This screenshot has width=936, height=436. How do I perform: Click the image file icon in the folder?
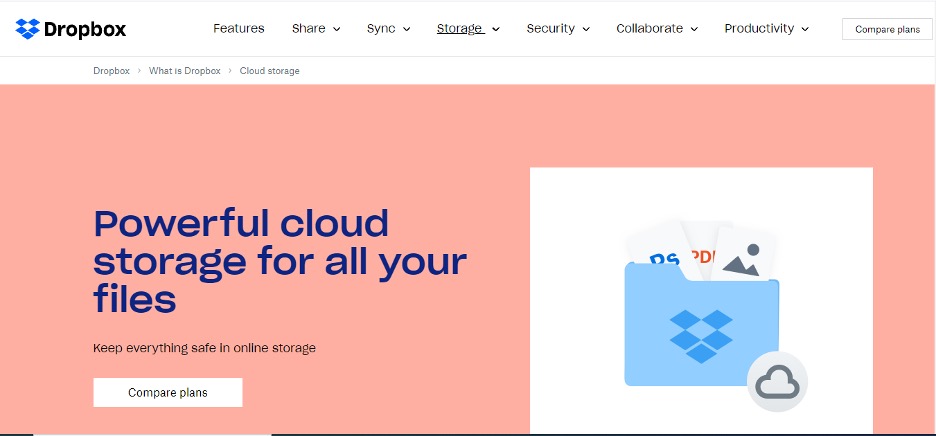coord(745,255)
